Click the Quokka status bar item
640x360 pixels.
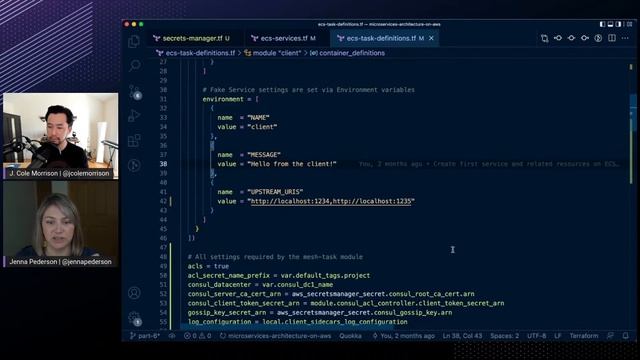tap(350, 336)
